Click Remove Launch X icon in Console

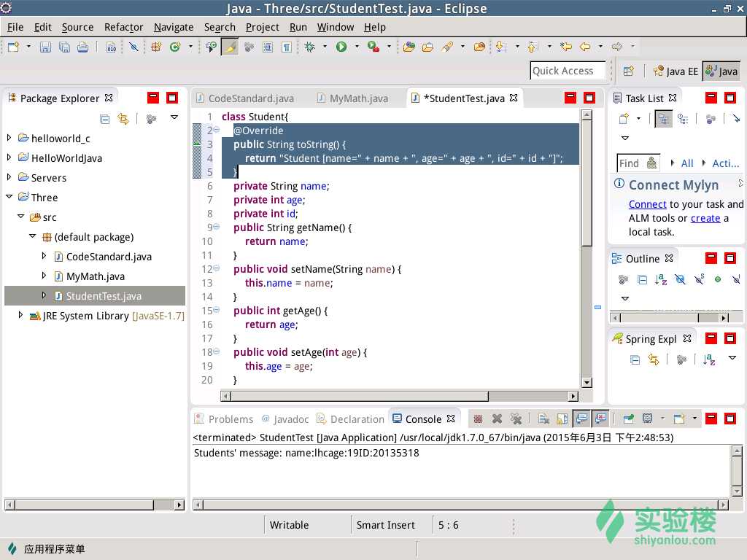click(x=497, y=419)
